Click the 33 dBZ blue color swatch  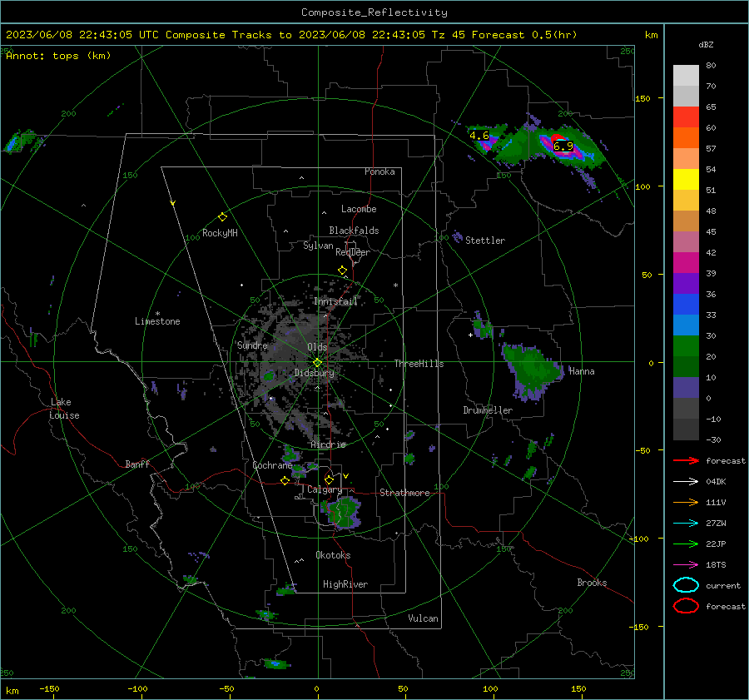(686, 304)
